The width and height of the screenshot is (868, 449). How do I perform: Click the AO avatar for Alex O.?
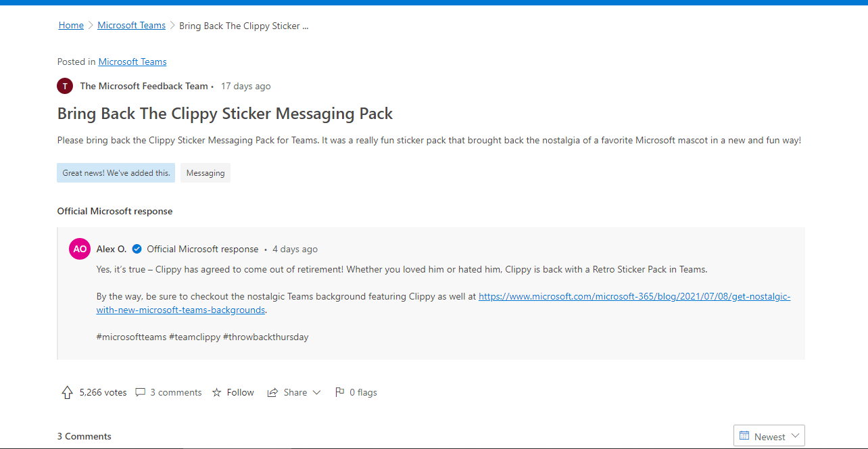[x=80, y=249]
